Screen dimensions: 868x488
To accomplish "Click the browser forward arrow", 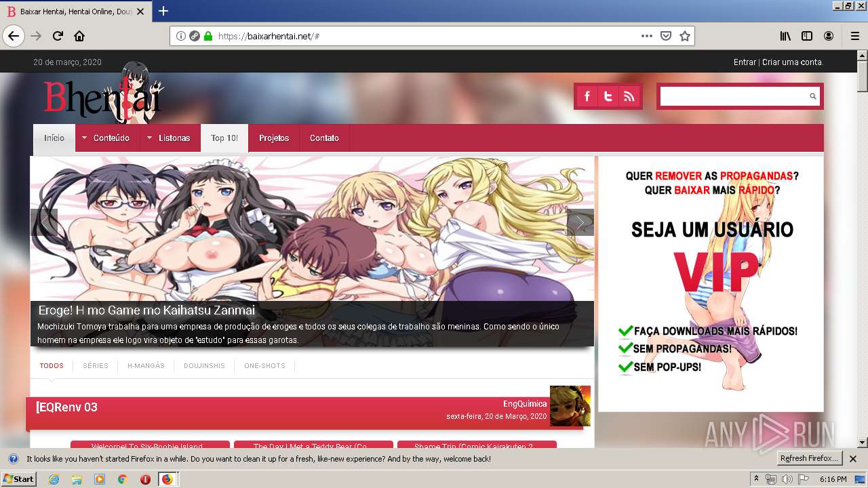I will tap(36, 36).
